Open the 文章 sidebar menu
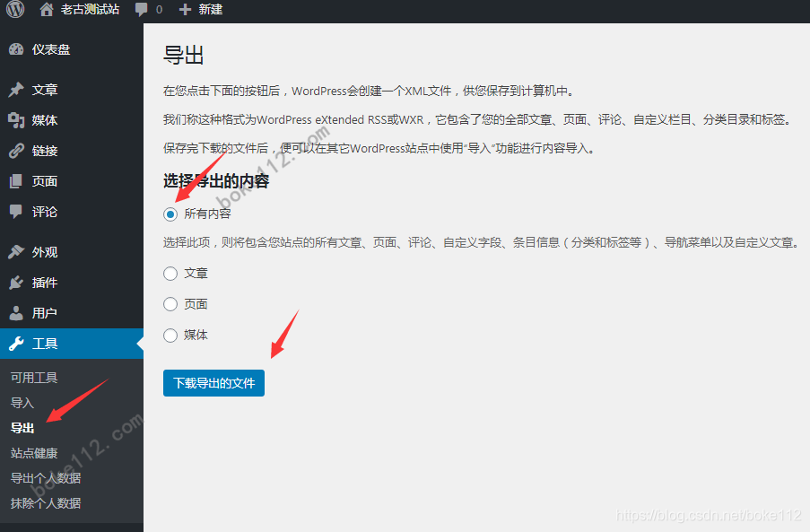810x532 pixels. [x=72, y=90]
